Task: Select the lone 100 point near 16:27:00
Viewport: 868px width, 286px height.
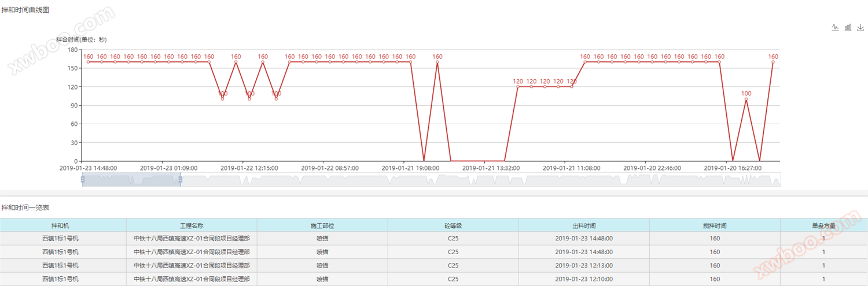Action: (746, 99)
